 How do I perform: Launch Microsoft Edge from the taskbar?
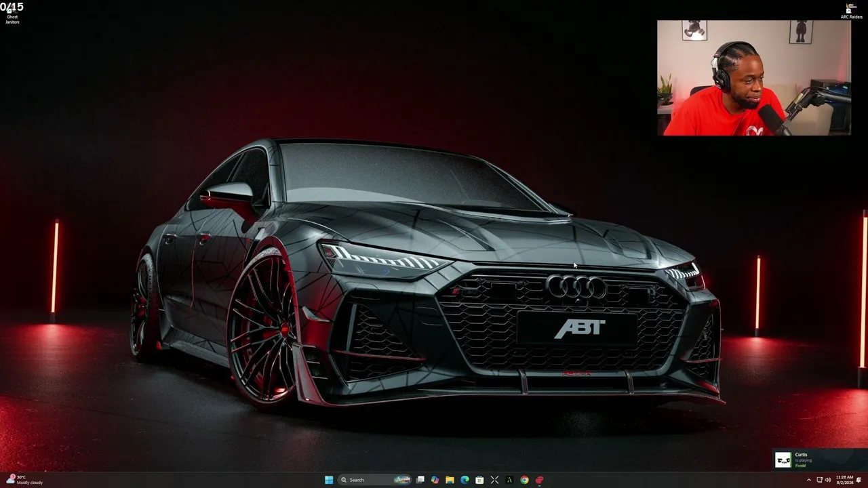click(465, 480)
